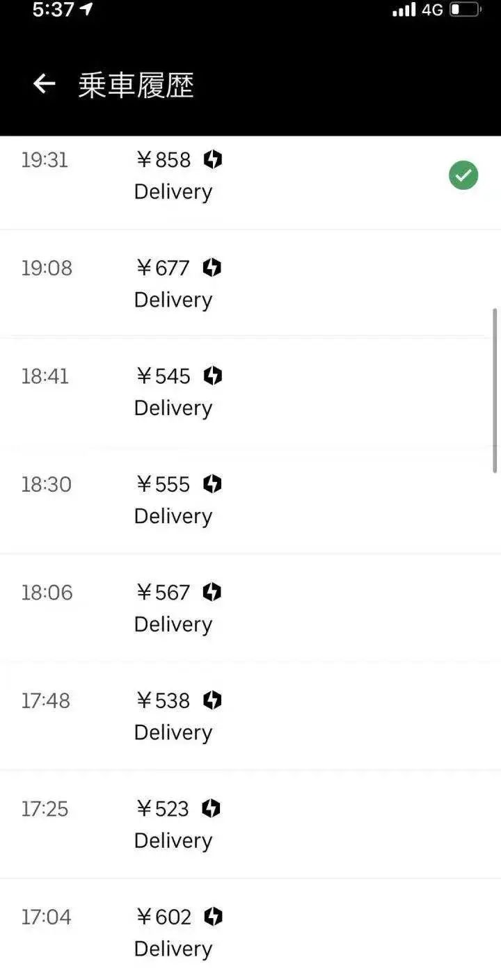Tap bolt icon next to ¥602
The height and width of the screenshot is (980, 501).
point(213,917)
